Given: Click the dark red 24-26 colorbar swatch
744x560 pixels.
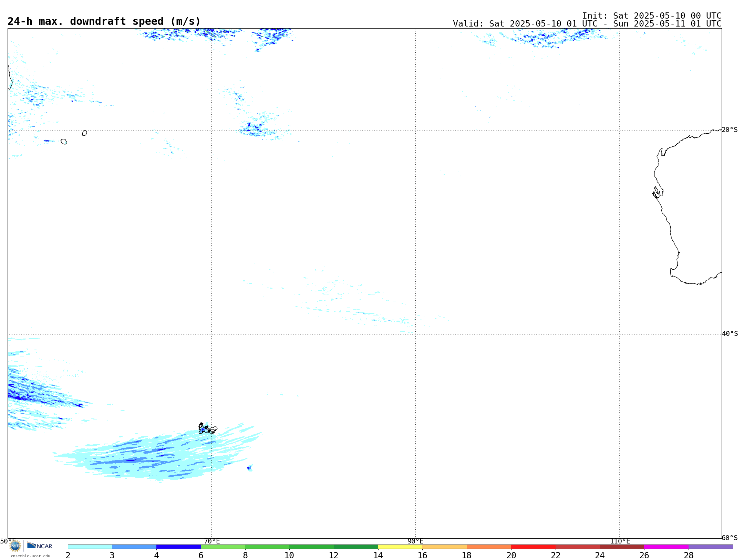Looking at the screenshot, I should (x=622, y=547).
